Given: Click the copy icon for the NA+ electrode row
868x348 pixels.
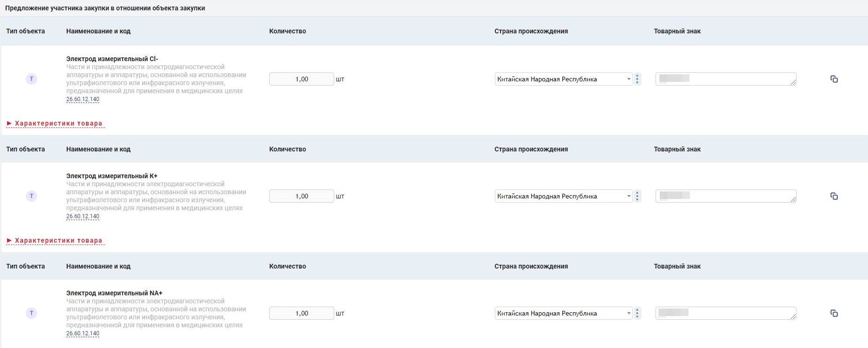Looking at the screenshot, I should point(834,313).
